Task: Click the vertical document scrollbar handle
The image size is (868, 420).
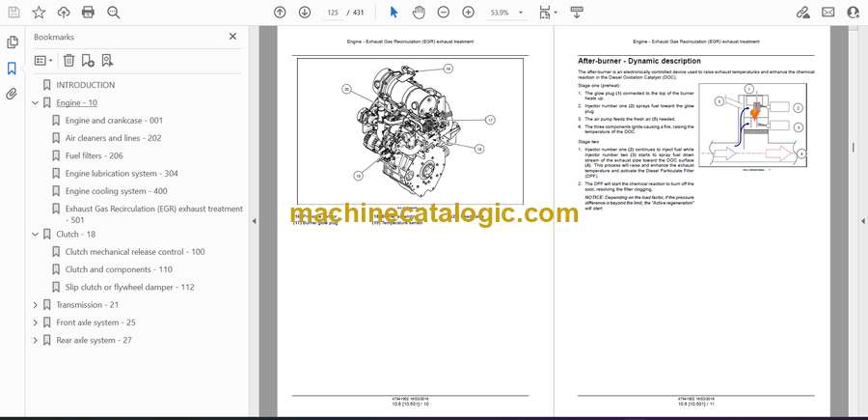Action: click(x=854, y=147)
